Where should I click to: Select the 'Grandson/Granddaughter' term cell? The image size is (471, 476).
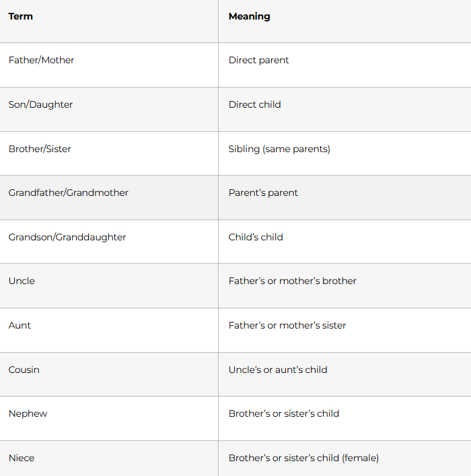[67, 237]
